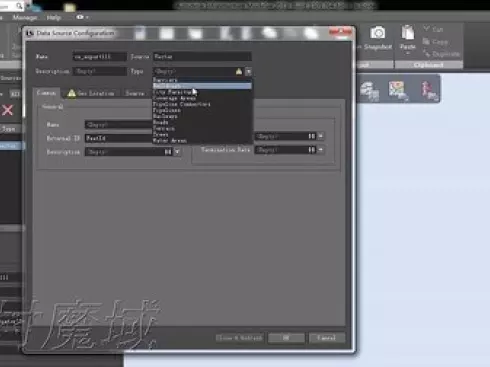The image size is (490, 367).
Task: Click the Type dropdown arrow button
Action: (248, 71)
